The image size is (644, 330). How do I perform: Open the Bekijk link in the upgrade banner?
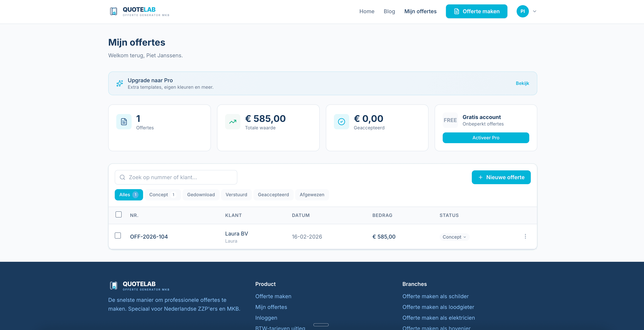point(522,83)
